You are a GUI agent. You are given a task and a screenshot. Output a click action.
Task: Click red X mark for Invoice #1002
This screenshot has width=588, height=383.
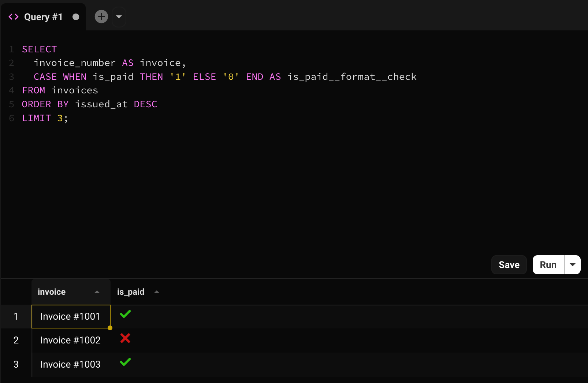125,338
